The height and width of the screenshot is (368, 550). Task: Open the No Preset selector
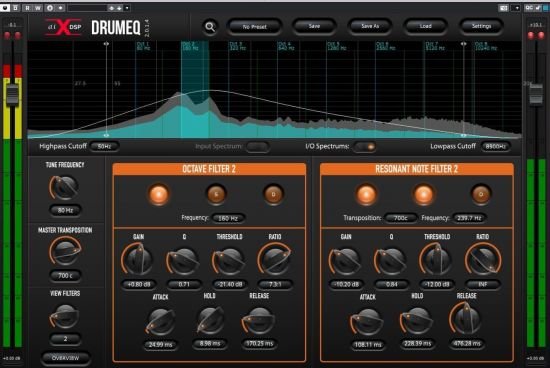[x=255, y=27]
